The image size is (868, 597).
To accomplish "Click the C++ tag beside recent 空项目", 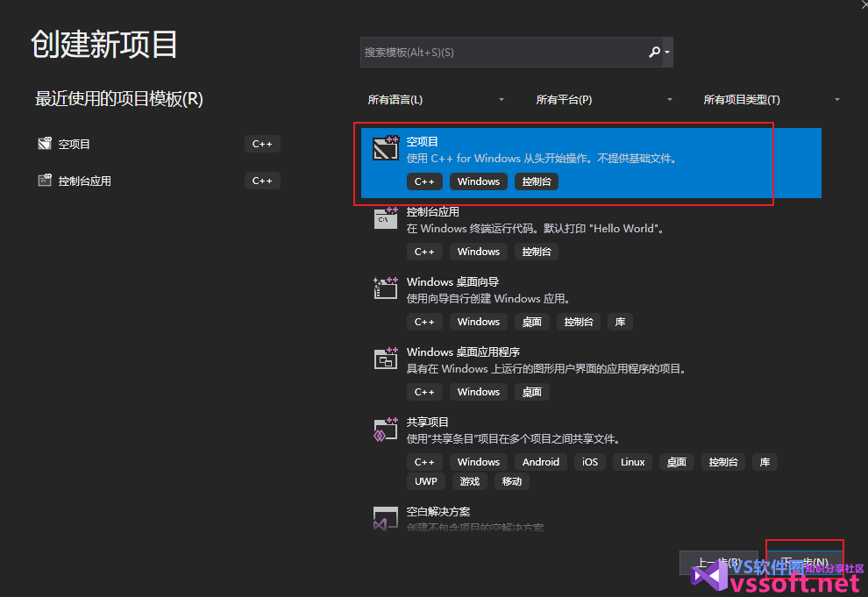I will click(x=262, y=144).
